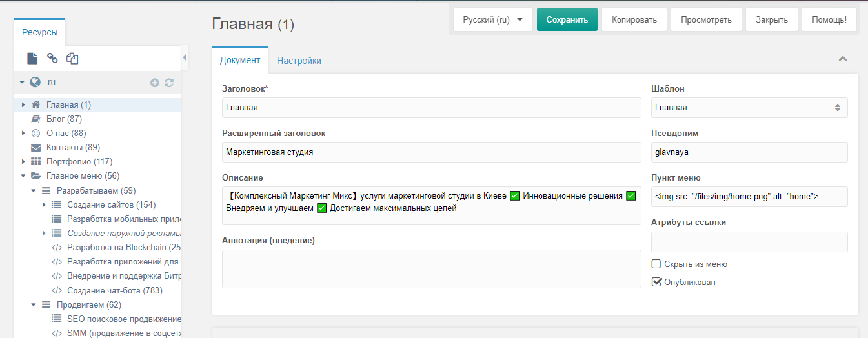Click the static resource copy icon
868x338 pixels.
pos(72,59)
